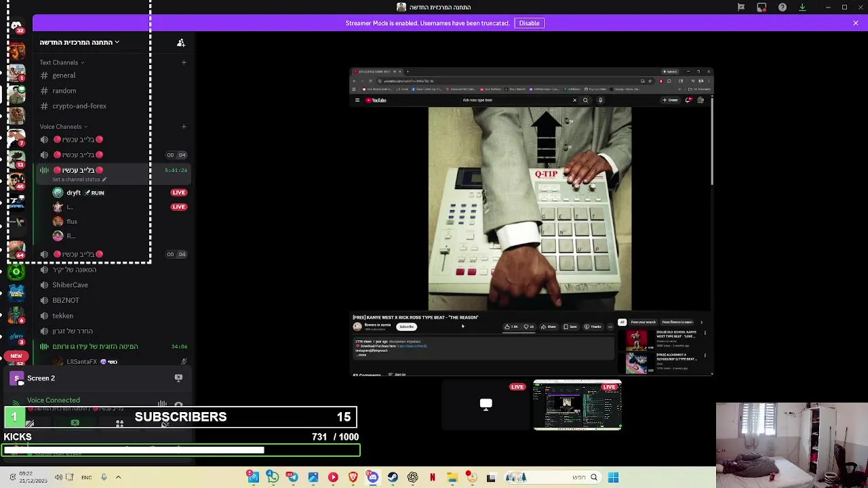The width and height of the screenshot is (868, 488).
Task: Click the YouTube Create button in stream
Action: coord(670,100)
